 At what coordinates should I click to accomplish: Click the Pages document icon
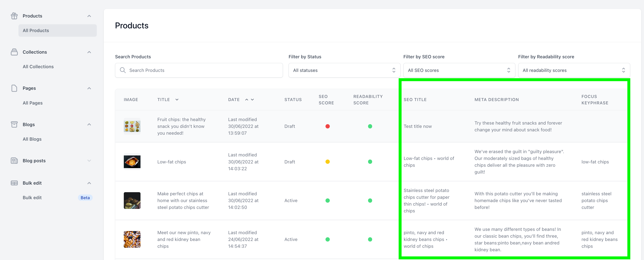click(14, 88)
